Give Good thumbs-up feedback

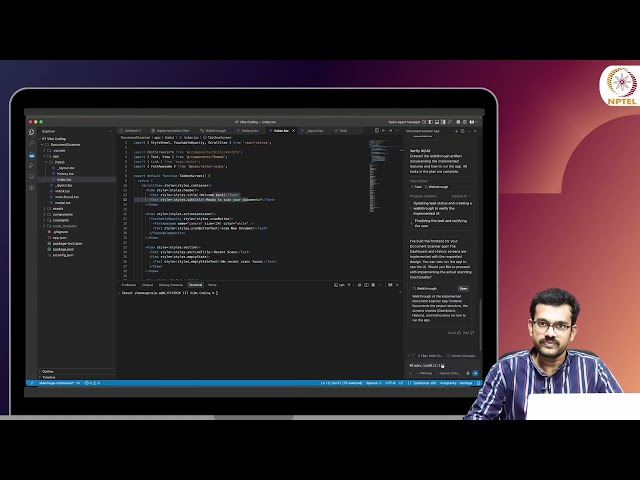454,333
